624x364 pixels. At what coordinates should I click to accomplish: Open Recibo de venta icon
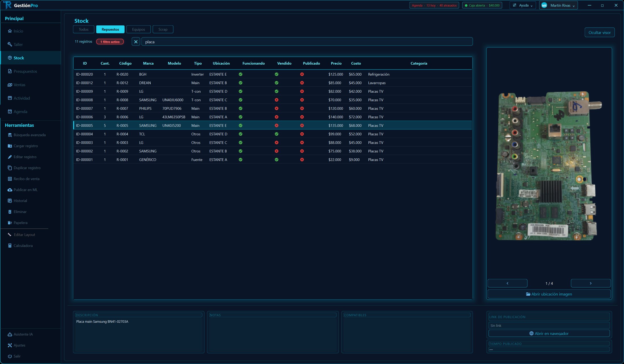click(x=10, y=179)
